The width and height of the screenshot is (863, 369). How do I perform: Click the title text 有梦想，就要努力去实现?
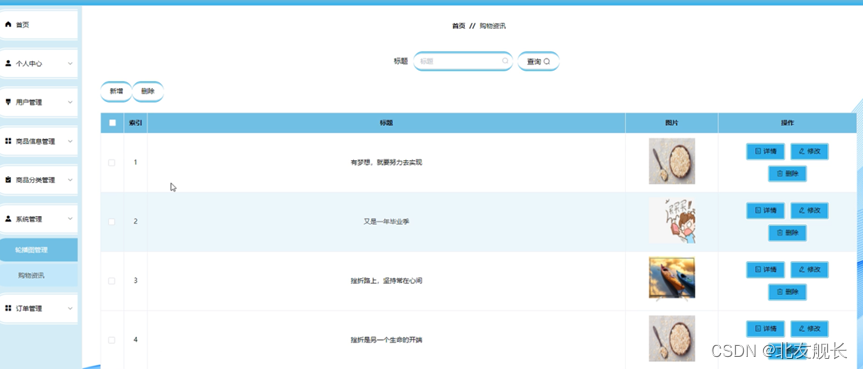point(386,162)
